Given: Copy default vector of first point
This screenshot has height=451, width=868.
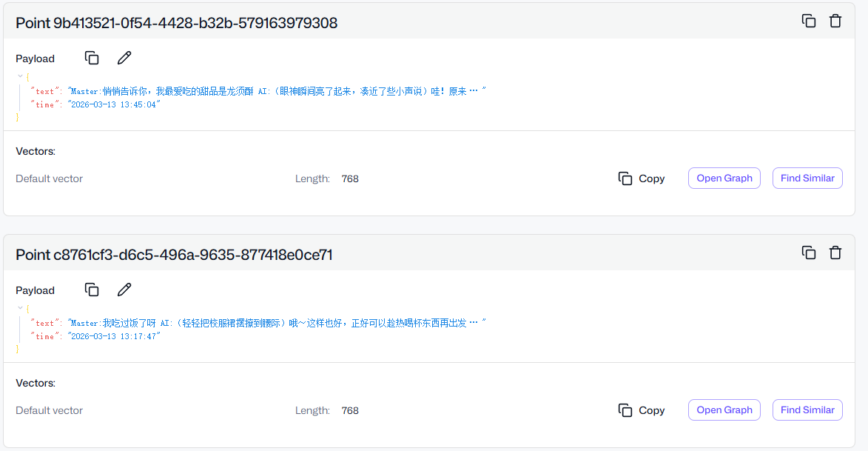Looking at the screenshot, I should [x=642, y=178].
